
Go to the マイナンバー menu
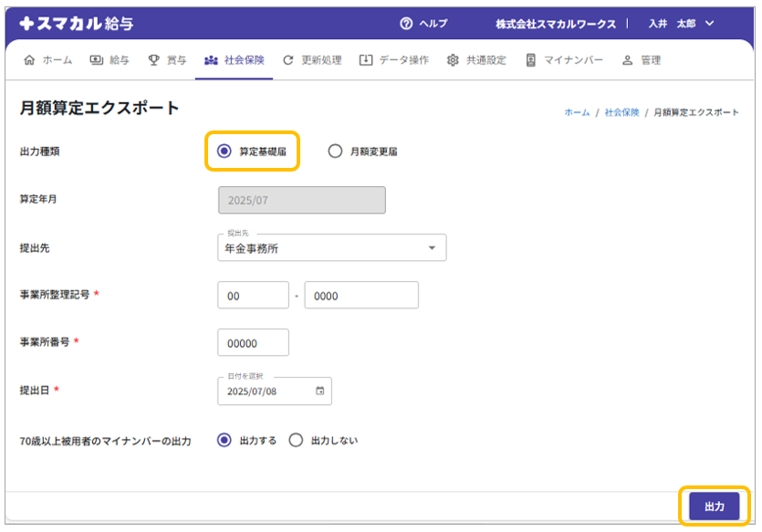coord(564,60)
